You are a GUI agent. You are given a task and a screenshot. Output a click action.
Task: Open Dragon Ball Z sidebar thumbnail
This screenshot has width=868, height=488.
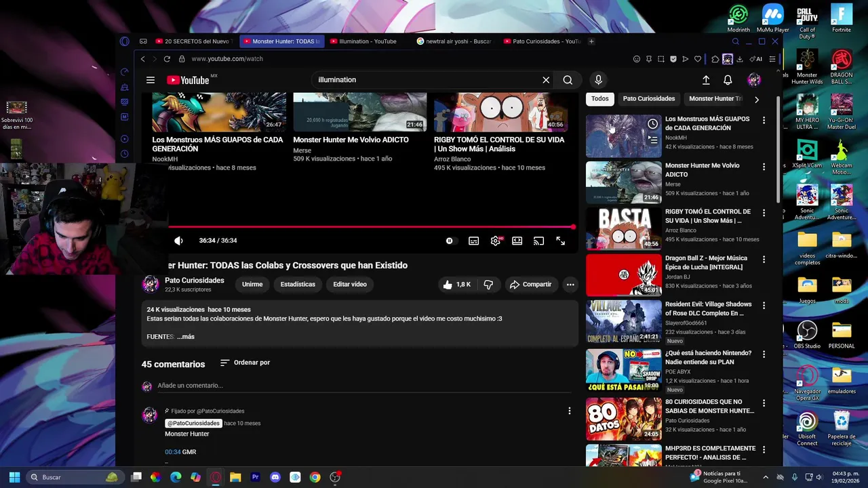pos(623,274)
